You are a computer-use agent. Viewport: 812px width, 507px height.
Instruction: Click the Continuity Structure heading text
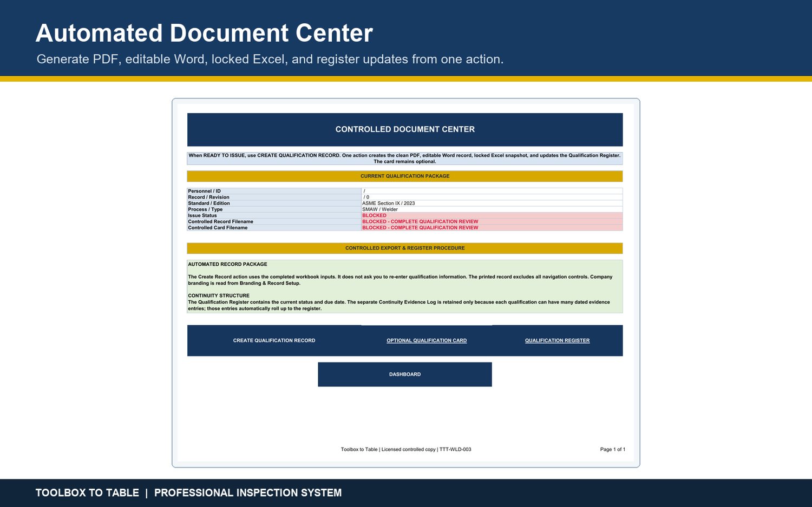(x=219, y=296)
